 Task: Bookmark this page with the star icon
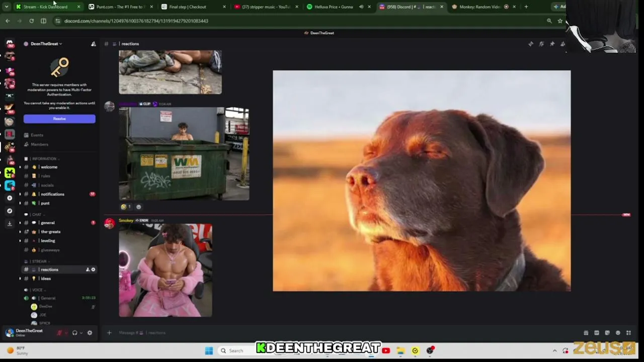(x=560, y=21)
